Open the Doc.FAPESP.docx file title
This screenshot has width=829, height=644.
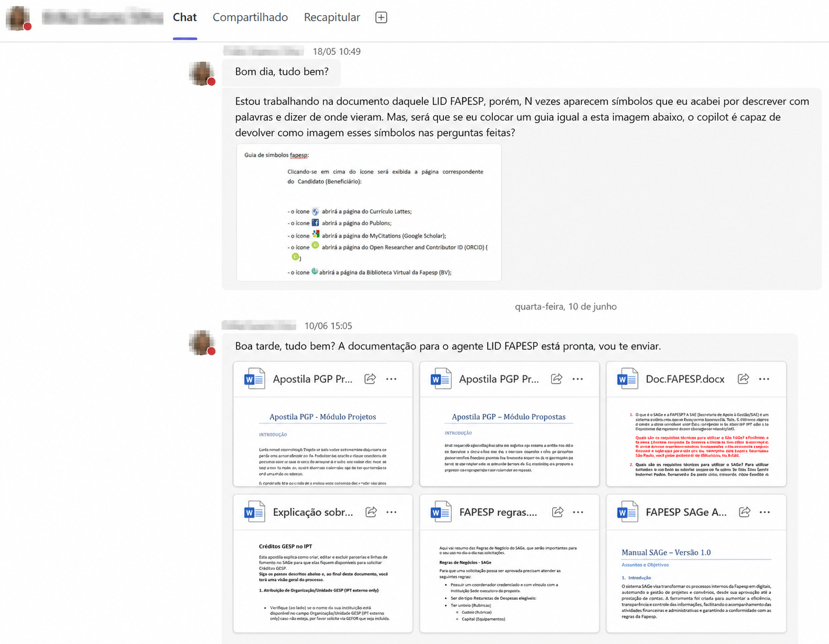coord(685,379)
